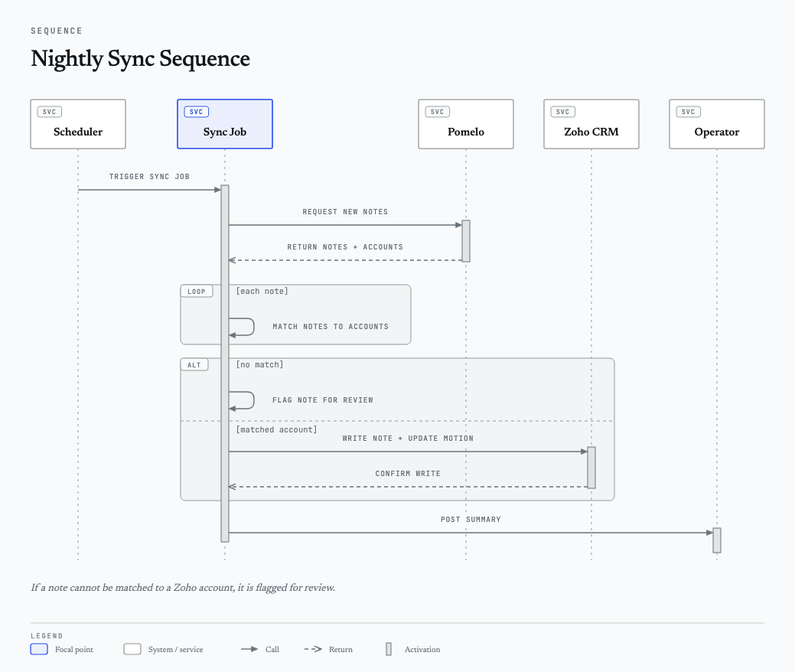Viewport: 795px width, 672px height.
Task: Click the System / service legend swatch
Action: pyautogui.click(x=132, y=649)
